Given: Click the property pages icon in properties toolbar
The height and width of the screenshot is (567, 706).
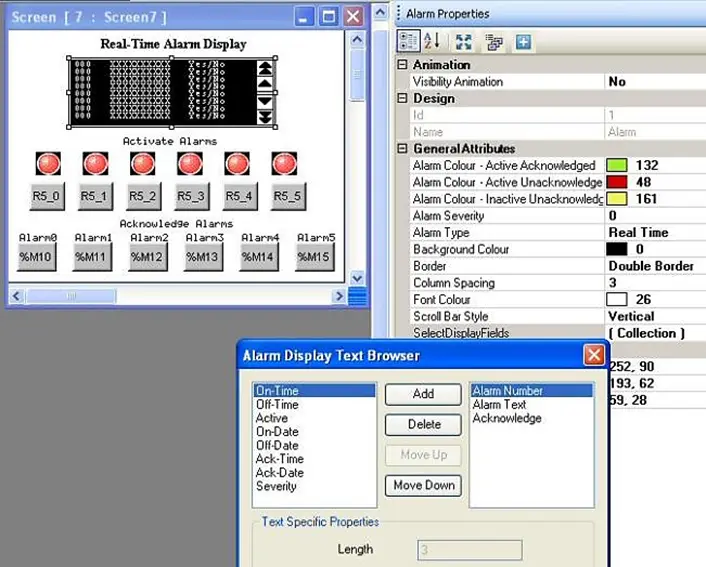Looking at the screenshot, I should click(x=494, y=42).
